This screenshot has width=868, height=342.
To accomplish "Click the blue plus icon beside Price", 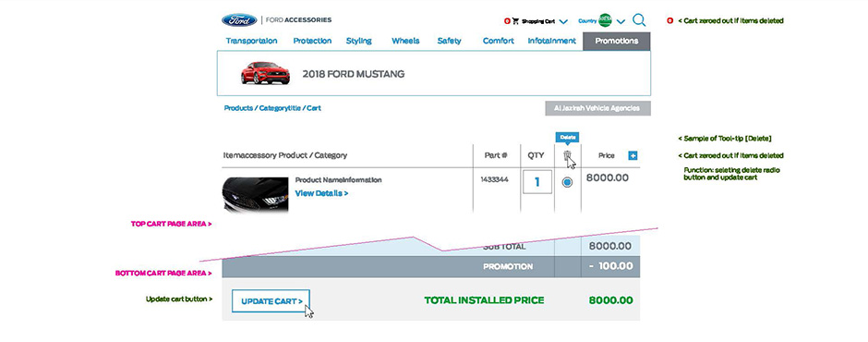I will point(633,156).
